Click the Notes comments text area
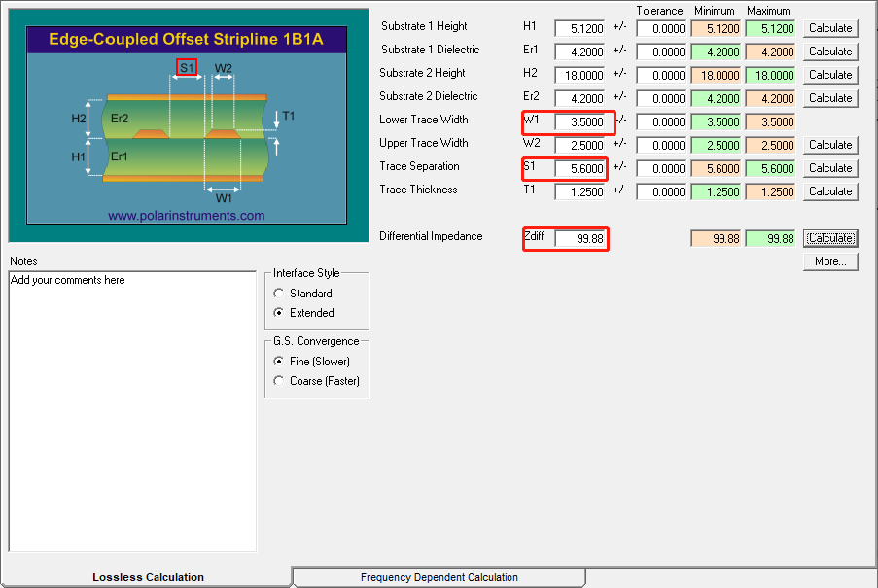 click(132, 410)
